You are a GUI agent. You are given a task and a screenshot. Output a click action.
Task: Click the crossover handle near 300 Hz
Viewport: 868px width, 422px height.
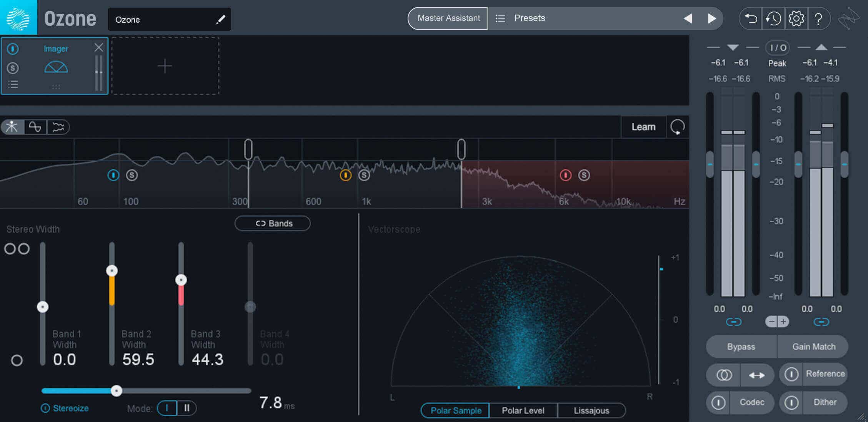click(248, 149)
